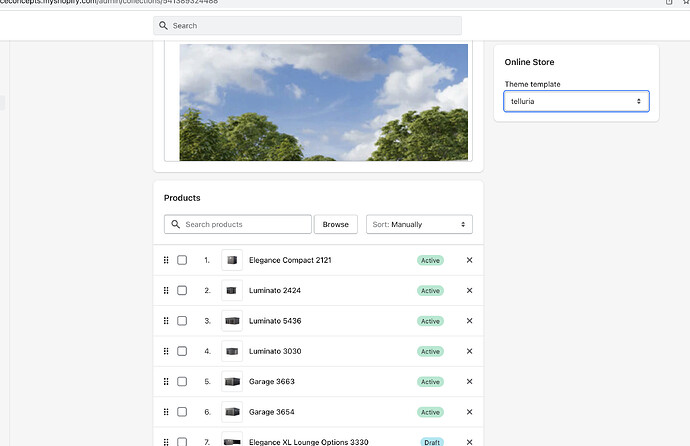Click the magnifier icon in Search products

point(176,225)
